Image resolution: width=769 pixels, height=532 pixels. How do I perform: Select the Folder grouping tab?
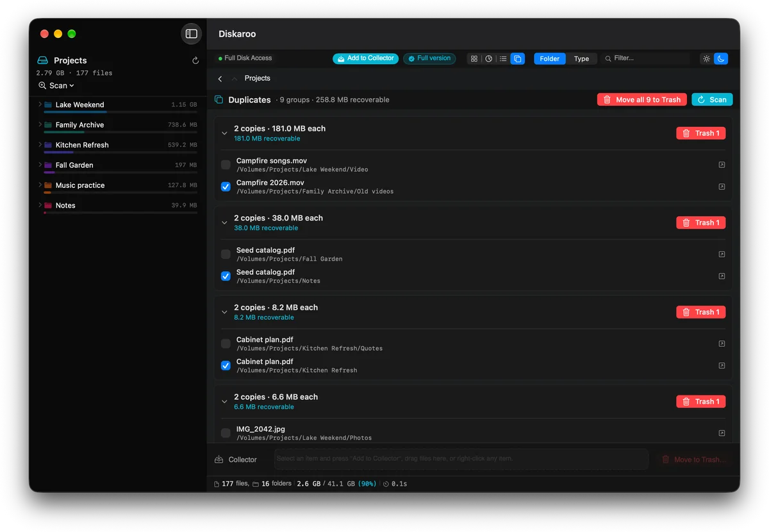[550, 58]
